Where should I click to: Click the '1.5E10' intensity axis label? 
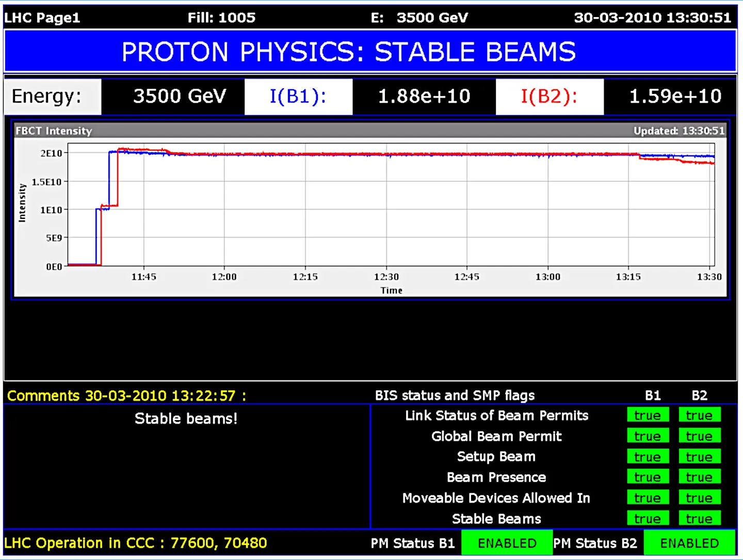46,182
